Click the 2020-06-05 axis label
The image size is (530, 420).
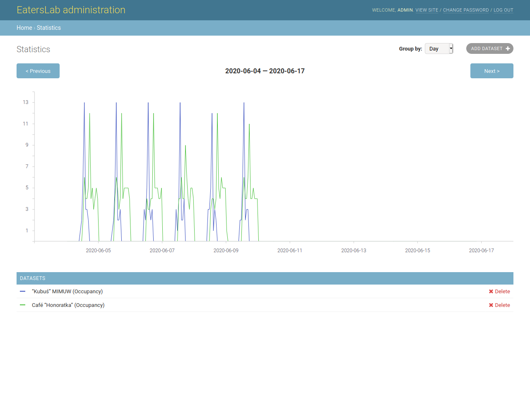point(98,251)
